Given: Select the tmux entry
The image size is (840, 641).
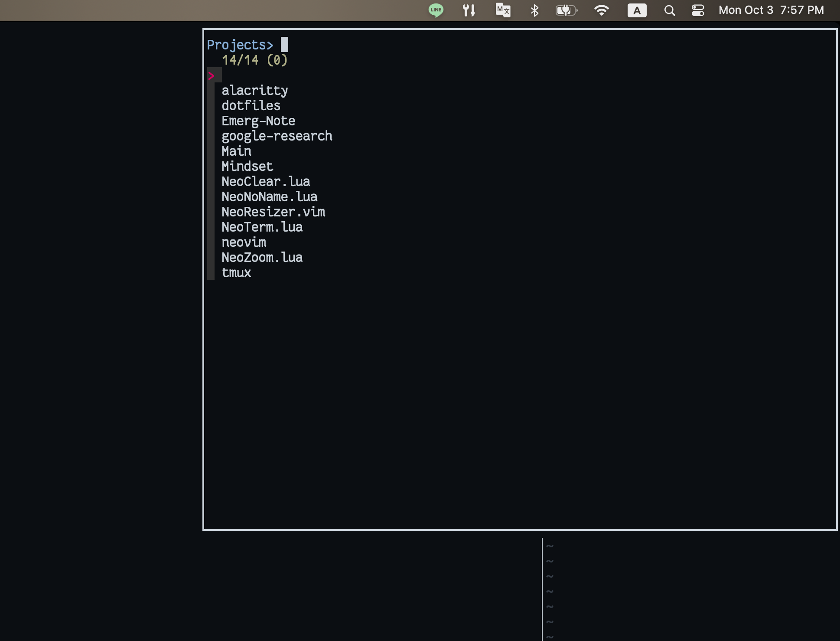Looking at the screenshot, I should pyautogui.click(x=236, y=273).
